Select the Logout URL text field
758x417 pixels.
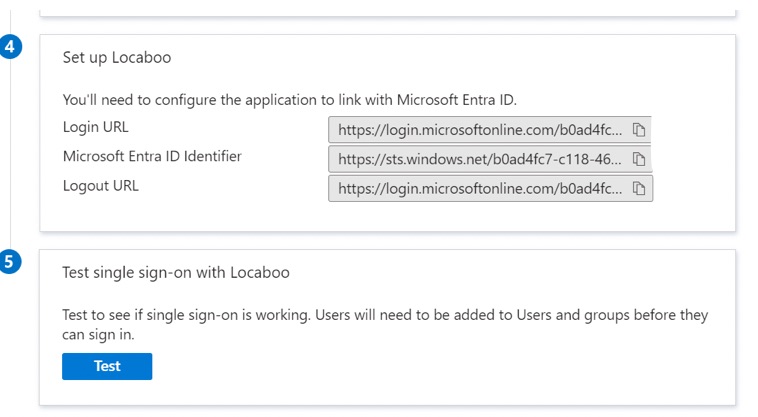pyautogui.click(x=490, y=188)
